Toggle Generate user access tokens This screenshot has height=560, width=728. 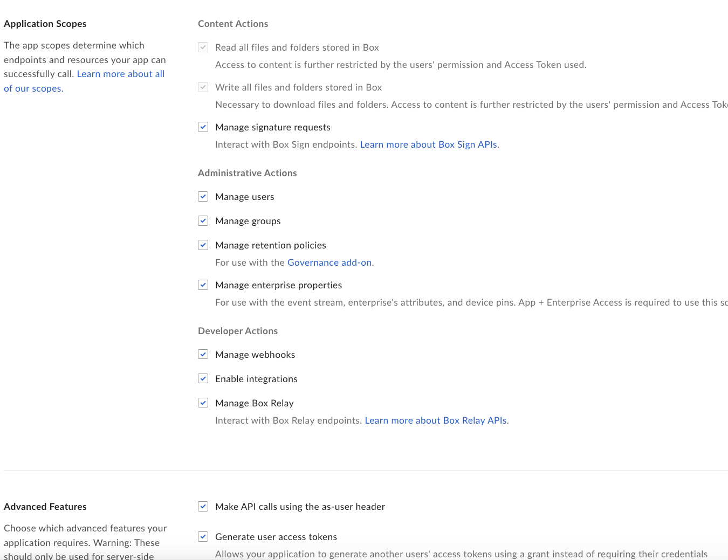point(203,537)
